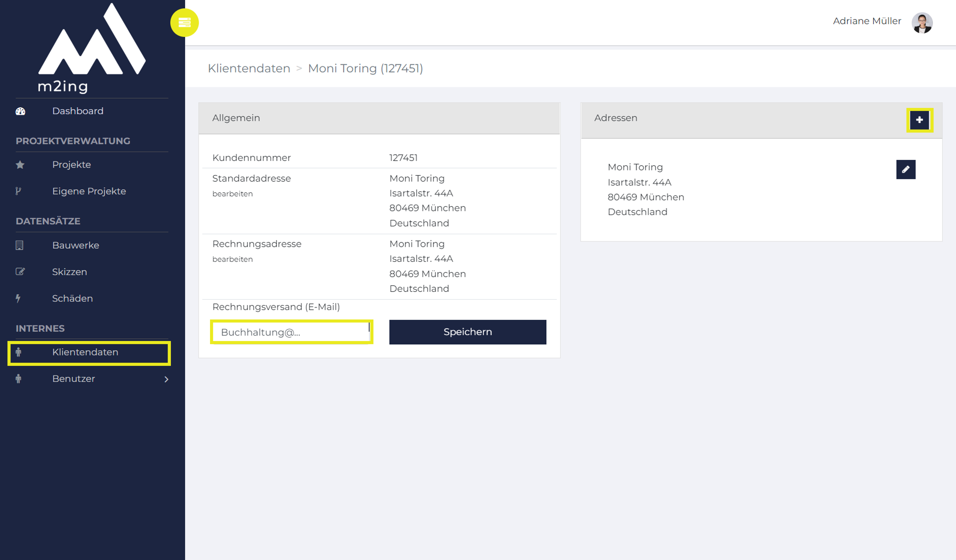Image resolution: width=956 pixels, height=560 pixels.
Task: Click the star icon beside Projekte
Action: coord(20,164)
